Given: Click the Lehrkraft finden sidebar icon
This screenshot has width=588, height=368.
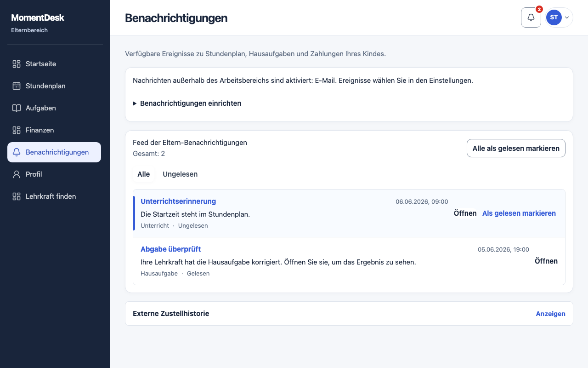Looking at the screenshot, I should pyautogui.click(x=17, y=196).
